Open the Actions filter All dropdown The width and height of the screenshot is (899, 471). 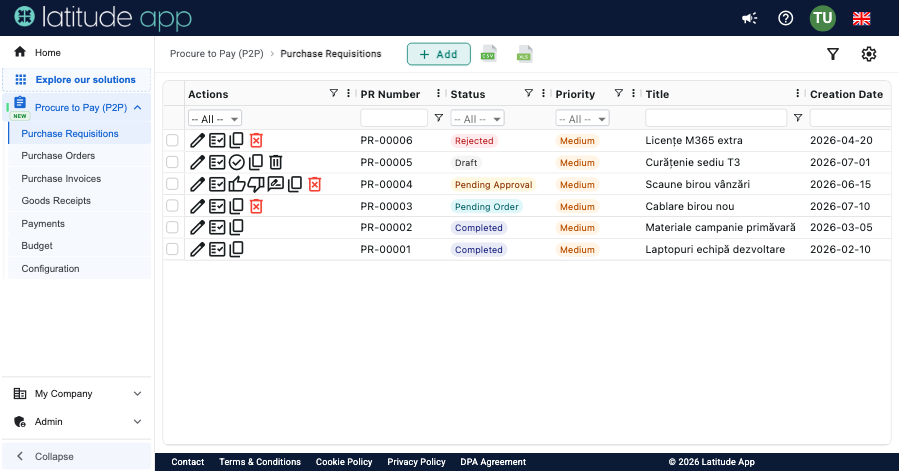215,119
